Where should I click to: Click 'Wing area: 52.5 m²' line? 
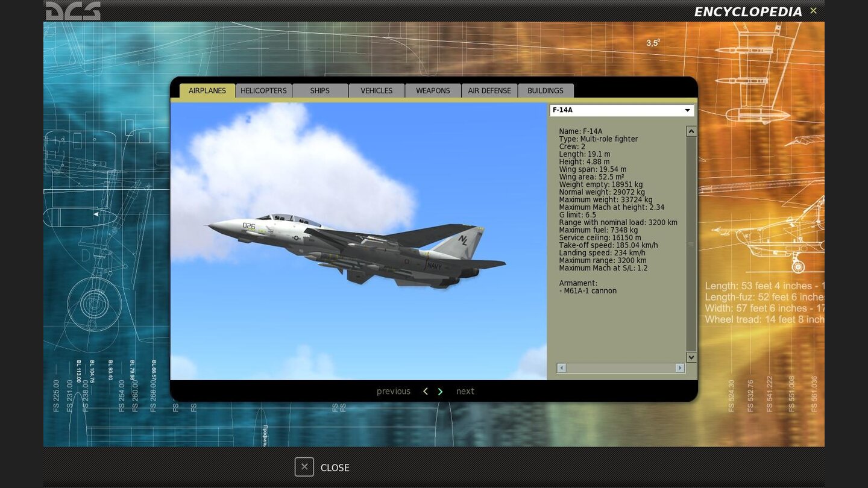tap(591, 177)
